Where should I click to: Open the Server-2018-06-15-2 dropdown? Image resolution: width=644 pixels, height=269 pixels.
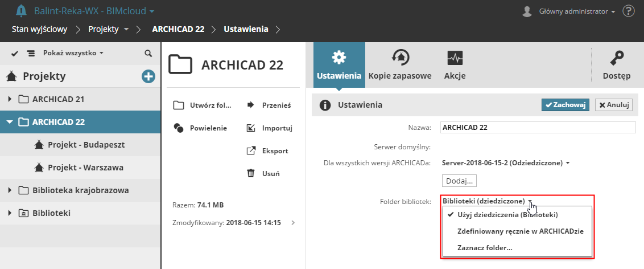coord(506,163)
